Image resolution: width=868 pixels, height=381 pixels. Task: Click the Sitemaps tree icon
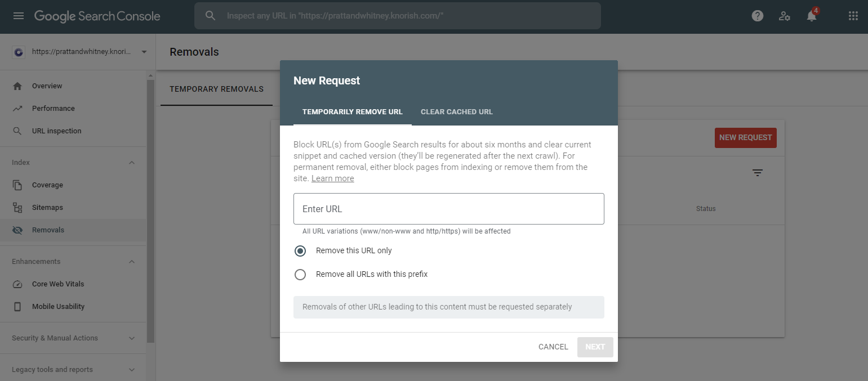click(x=17, y=208)
